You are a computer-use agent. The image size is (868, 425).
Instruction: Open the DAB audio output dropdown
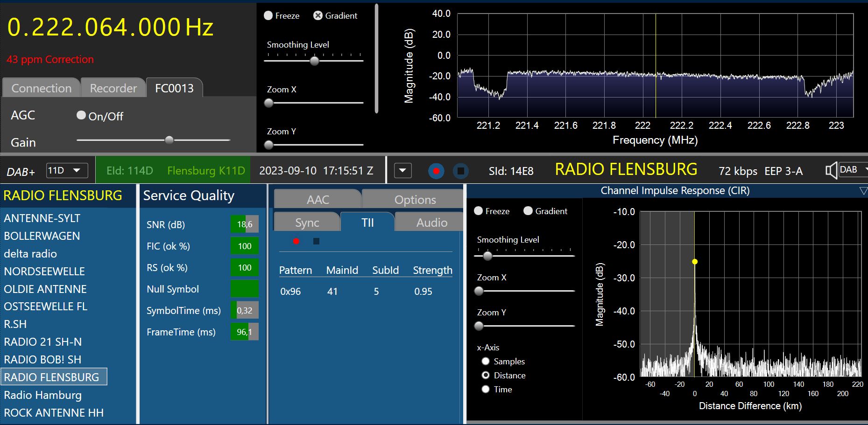(x=852, y=170)
